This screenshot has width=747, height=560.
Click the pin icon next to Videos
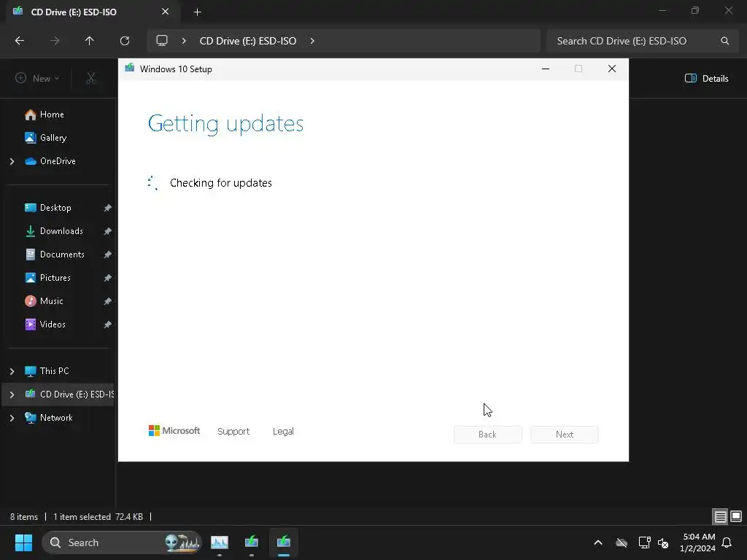click(108, 324)
